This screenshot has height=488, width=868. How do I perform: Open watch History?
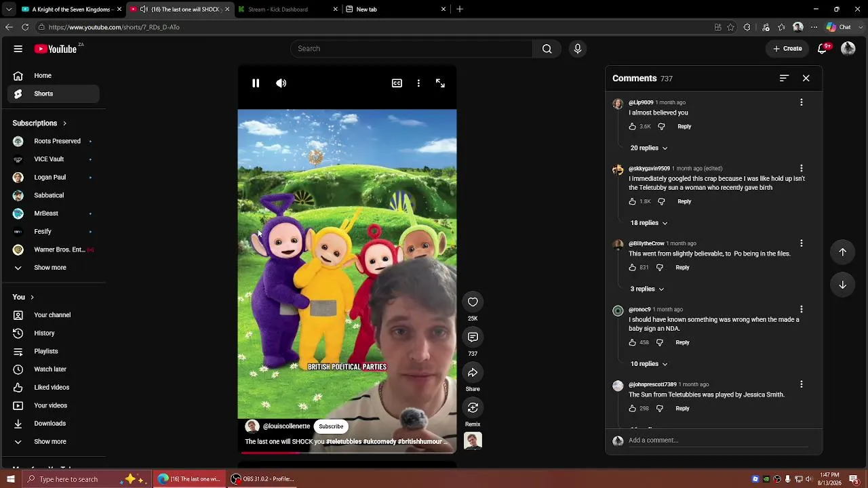pos(54,333)
